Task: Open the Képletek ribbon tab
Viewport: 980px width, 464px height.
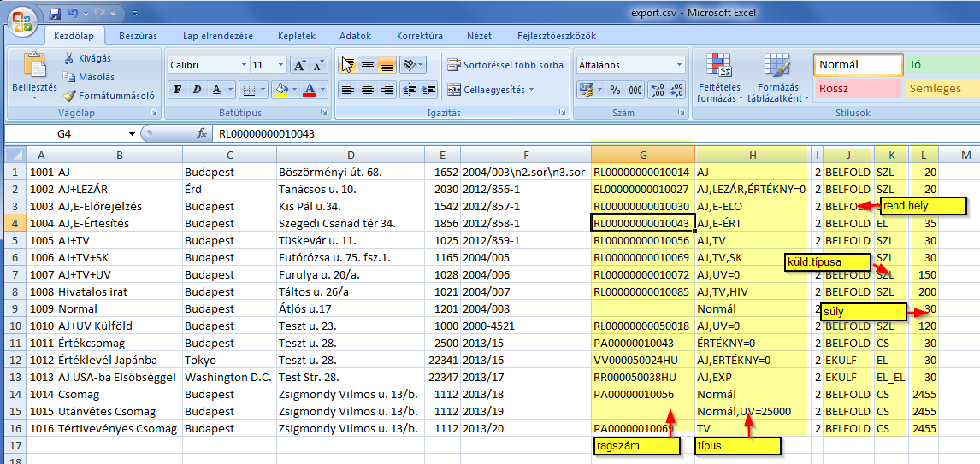Action: tap(297, 36)
